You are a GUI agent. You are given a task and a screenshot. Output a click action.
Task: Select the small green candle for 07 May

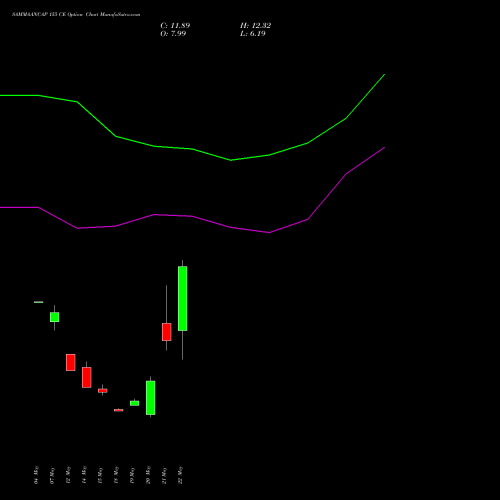pos(55,317)
